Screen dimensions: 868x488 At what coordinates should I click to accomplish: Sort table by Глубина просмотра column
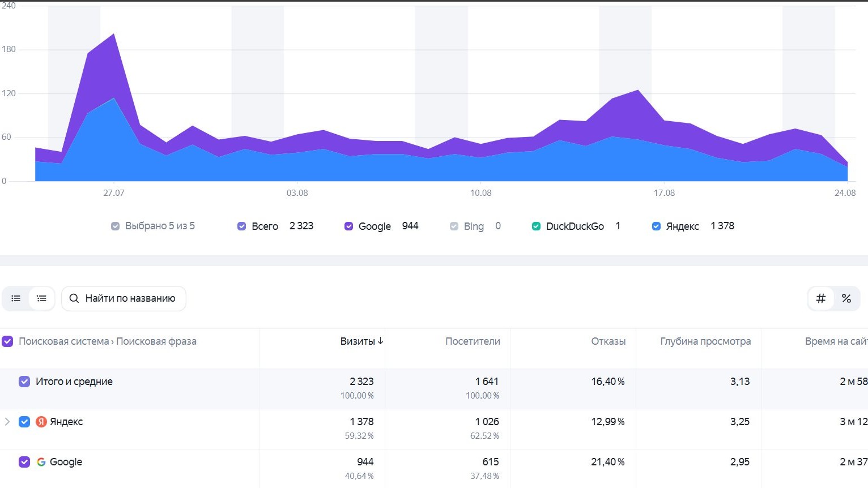coord(705,341)
